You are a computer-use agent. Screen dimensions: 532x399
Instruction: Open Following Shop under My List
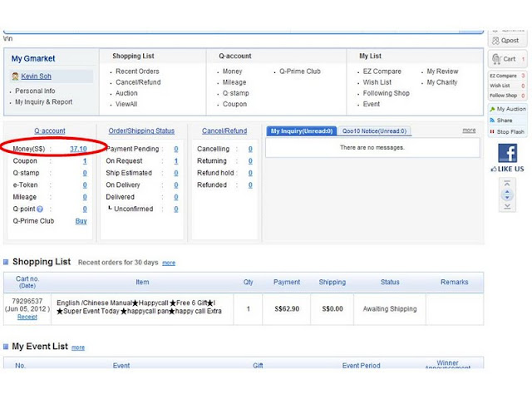tap(386, 93)
